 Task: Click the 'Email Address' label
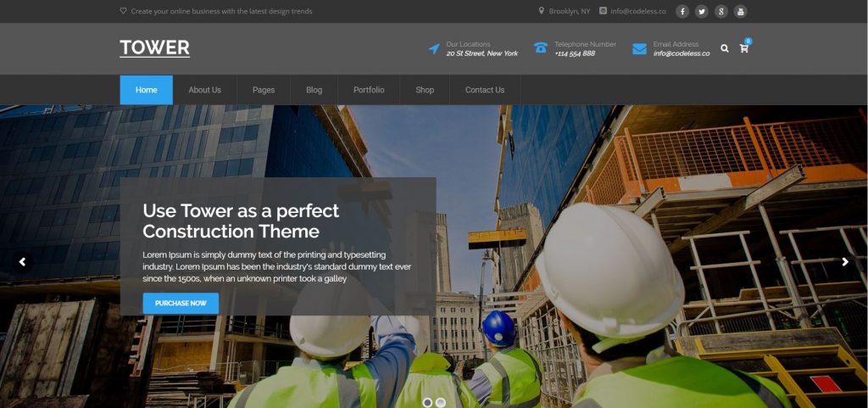[676, 44]
